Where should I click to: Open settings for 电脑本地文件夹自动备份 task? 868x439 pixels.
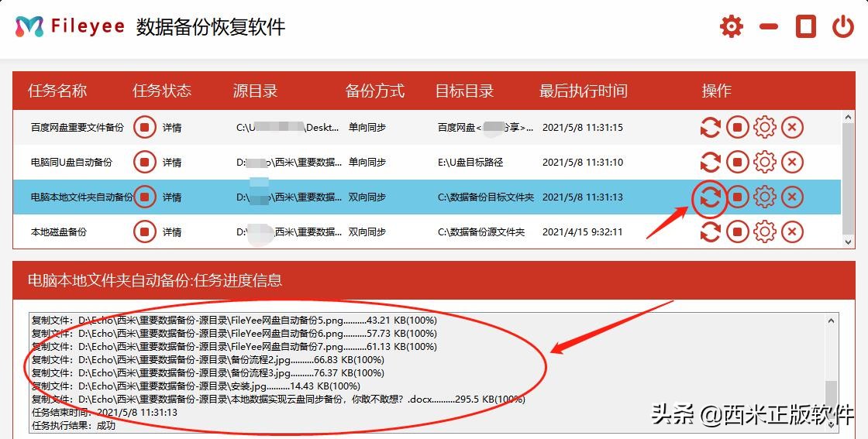(765, 197)
